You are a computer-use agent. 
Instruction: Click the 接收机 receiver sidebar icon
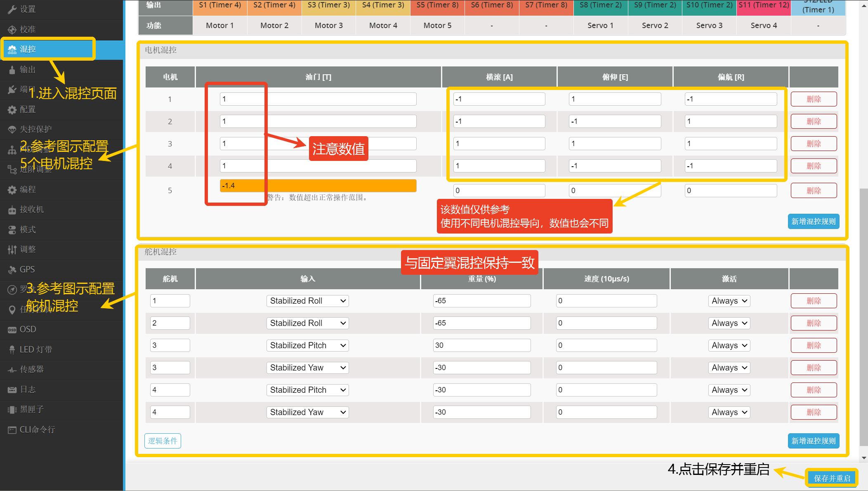12,210
